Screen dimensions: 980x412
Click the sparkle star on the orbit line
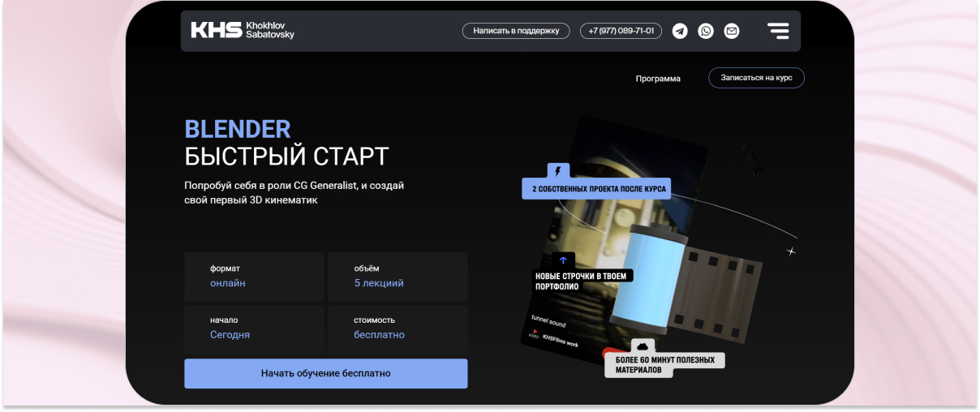pos(791,251)
